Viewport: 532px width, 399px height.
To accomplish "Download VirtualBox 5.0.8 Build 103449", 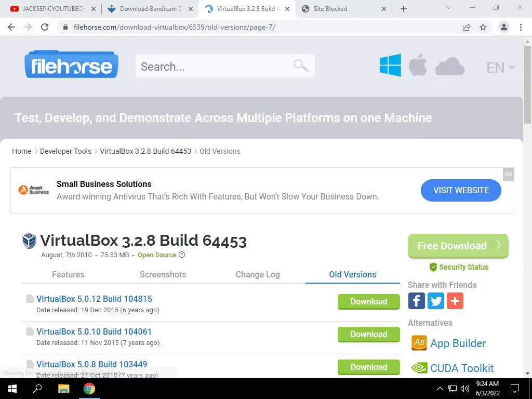I will click(x=368, y=367).
